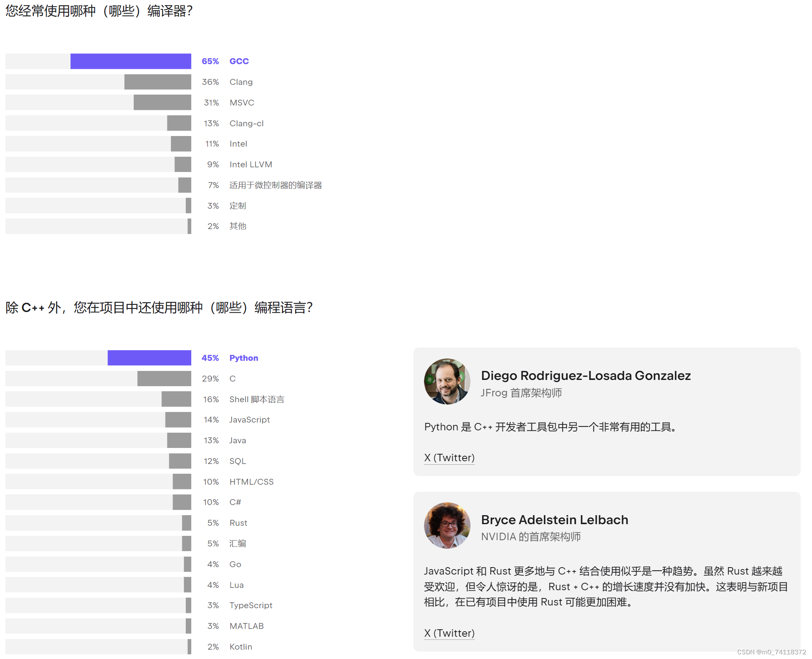Click Diego Rodriguez-Losada Gonzalez's avatar photo
The width and height of the screenshot is (812, 659).
pyautogui.click(x=447, y=381)
